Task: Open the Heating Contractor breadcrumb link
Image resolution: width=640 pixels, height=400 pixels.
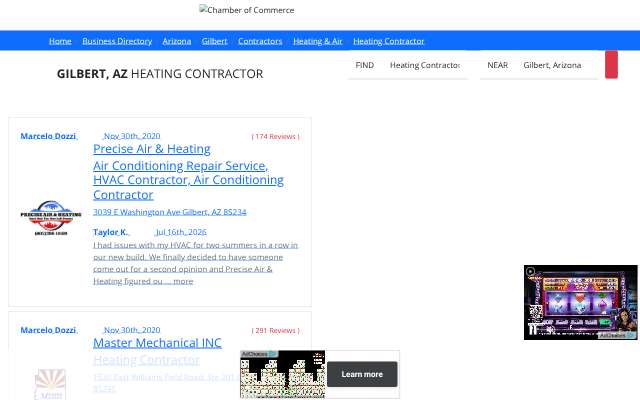Action: point(389,41)
